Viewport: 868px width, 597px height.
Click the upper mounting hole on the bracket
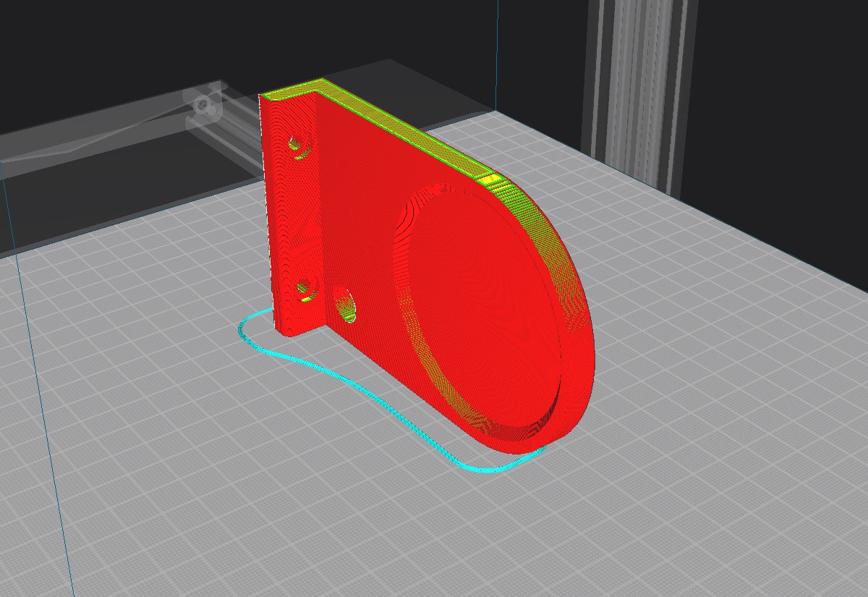click(x=297, y=143)
